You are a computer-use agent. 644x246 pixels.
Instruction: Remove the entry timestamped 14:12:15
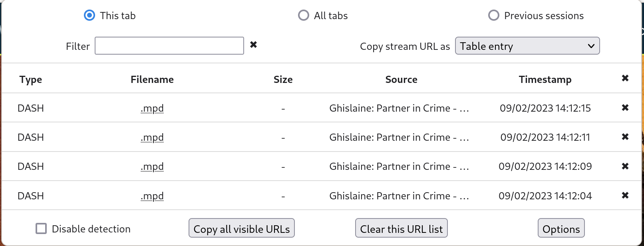(625, 108)
